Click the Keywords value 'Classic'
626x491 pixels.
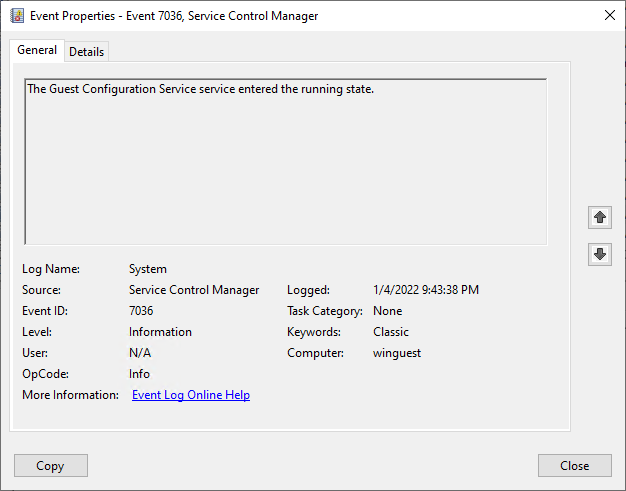[x=391, y=332]
